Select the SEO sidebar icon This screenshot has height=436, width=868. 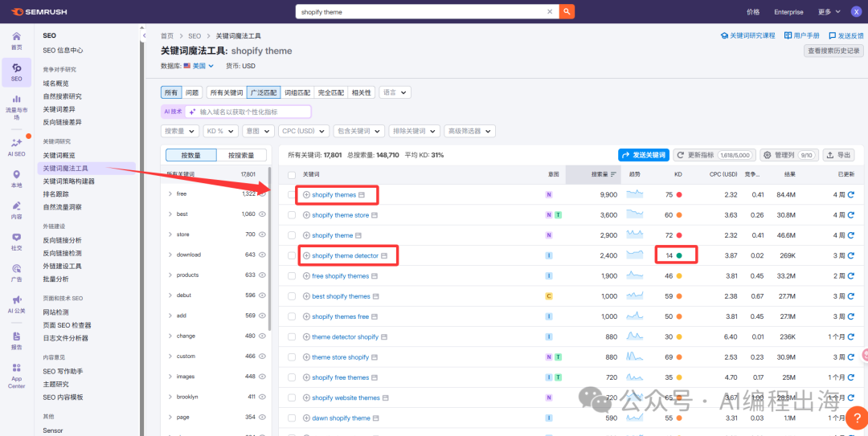click(x=17, y=72)
